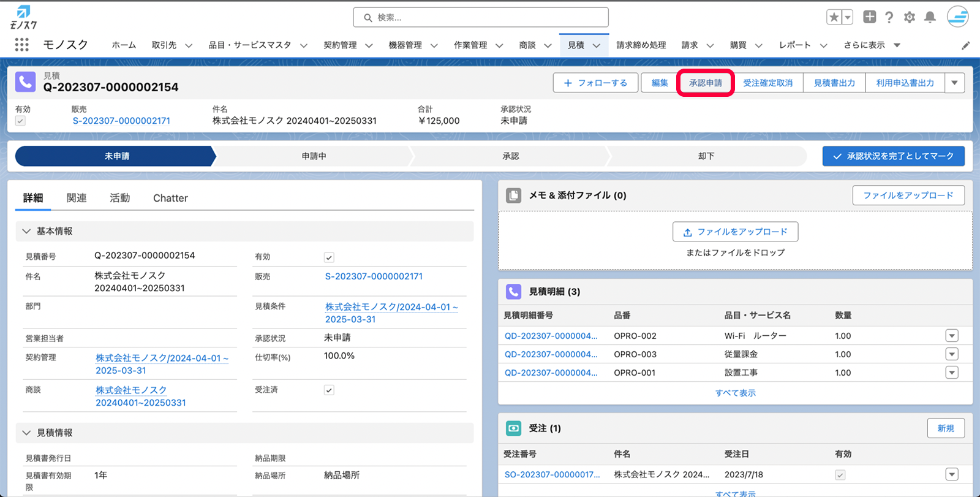Viewport: 980px width, 497px height.
Task: Open the App Launcher grid icon
Action: click(x=21, y=45)
